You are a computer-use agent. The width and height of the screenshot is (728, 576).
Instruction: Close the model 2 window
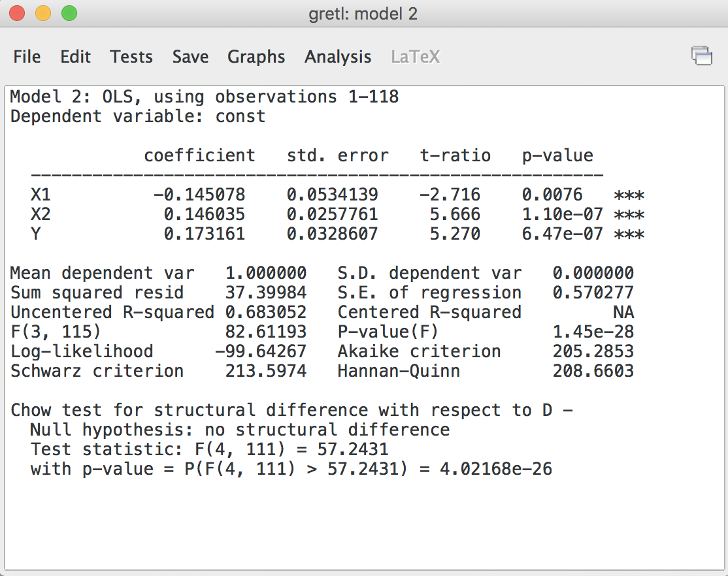pyautogui.click(x=16, y=12)
